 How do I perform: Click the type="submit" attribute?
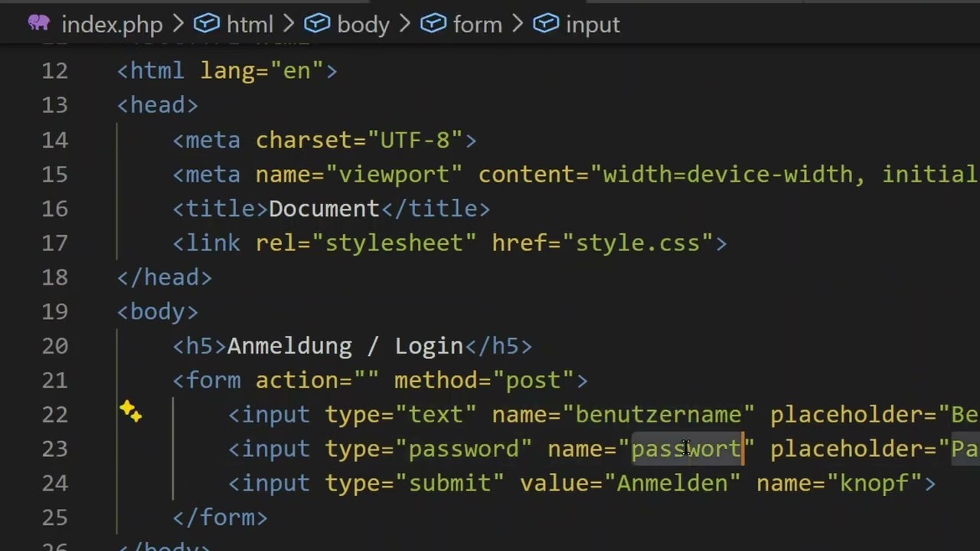click(415, 484)
